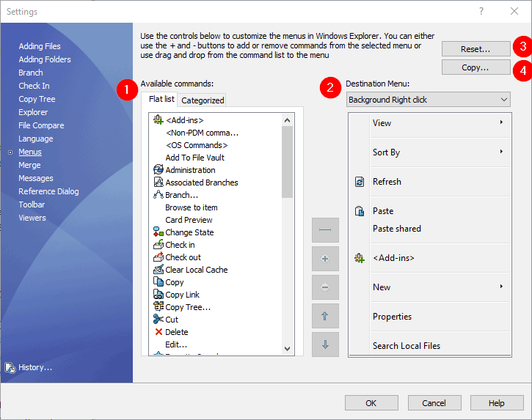Image resolution: width=532 pixels, height=420 pixels.
Task: Click the Copy Tree... icon
Action: coord(158,307)
